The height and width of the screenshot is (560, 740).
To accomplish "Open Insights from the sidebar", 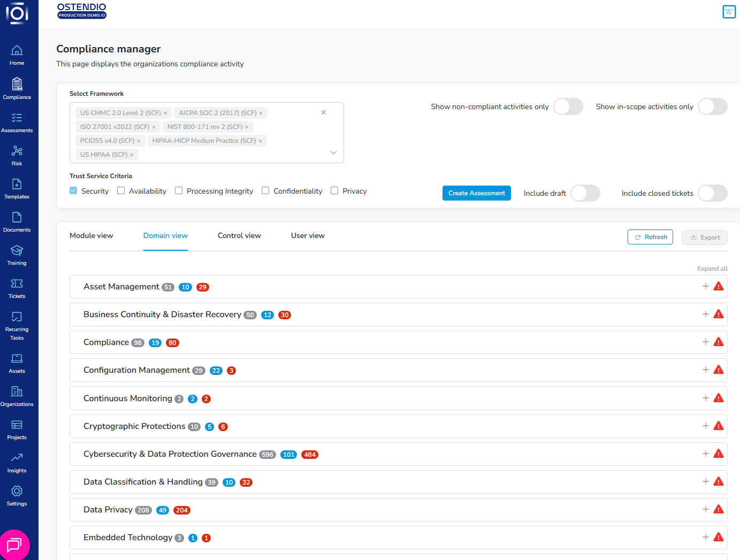I will pos(17,458).
